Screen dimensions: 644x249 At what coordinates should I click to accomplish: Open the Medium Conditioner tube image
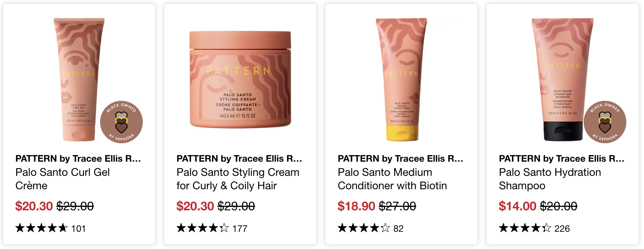pos(401,80)
